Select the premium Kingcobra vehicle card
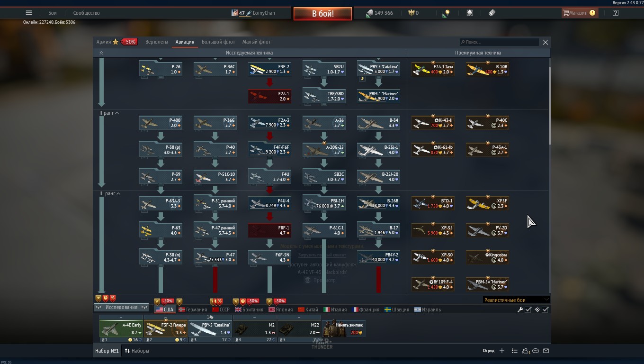644x364 pixels. 488,257
